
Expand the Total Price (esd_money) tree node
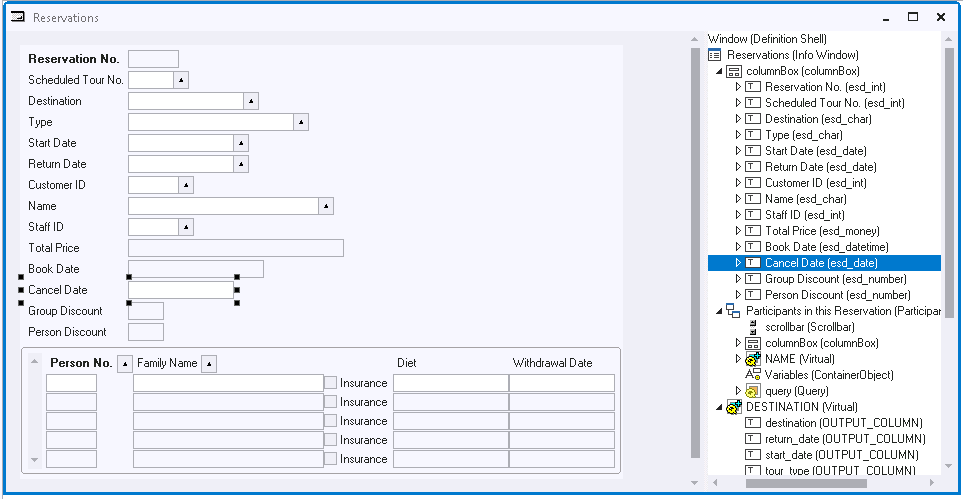[x=738, y=231]
